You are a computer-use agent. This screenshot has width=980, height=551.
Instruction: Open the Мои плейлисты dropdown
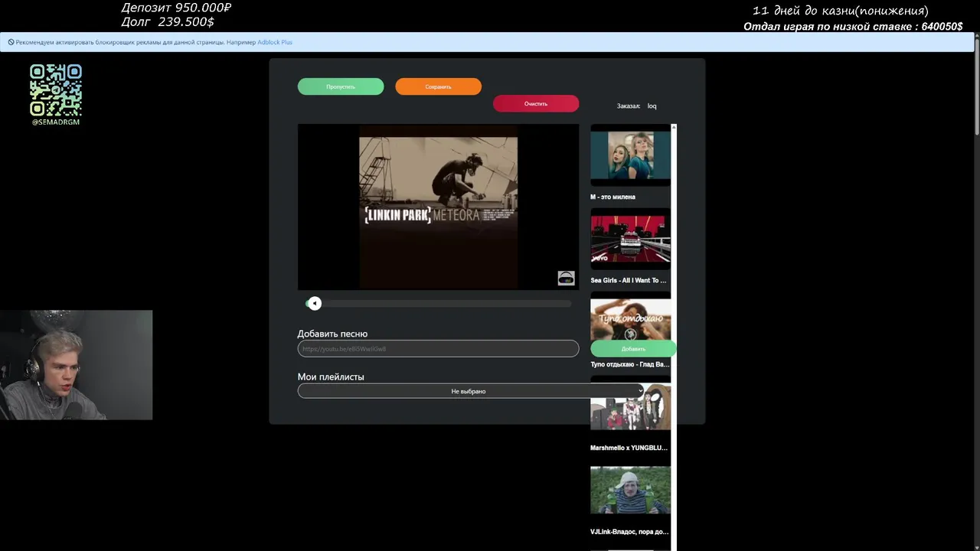470,391
